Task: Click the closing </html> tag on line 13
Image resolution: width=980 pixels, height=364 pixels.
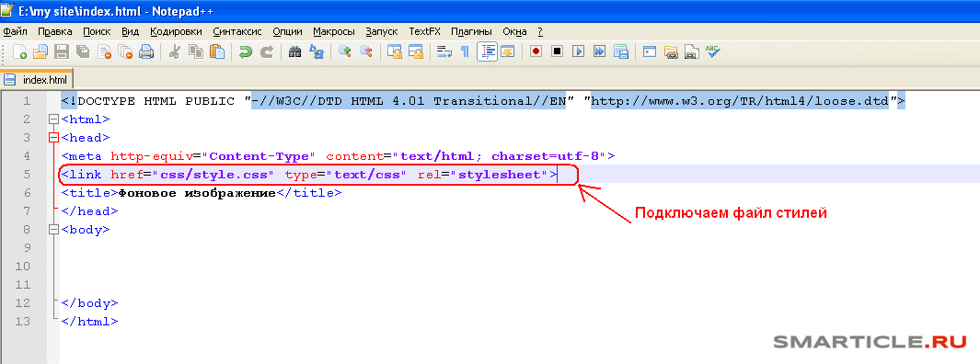Action: coord(89,322)
